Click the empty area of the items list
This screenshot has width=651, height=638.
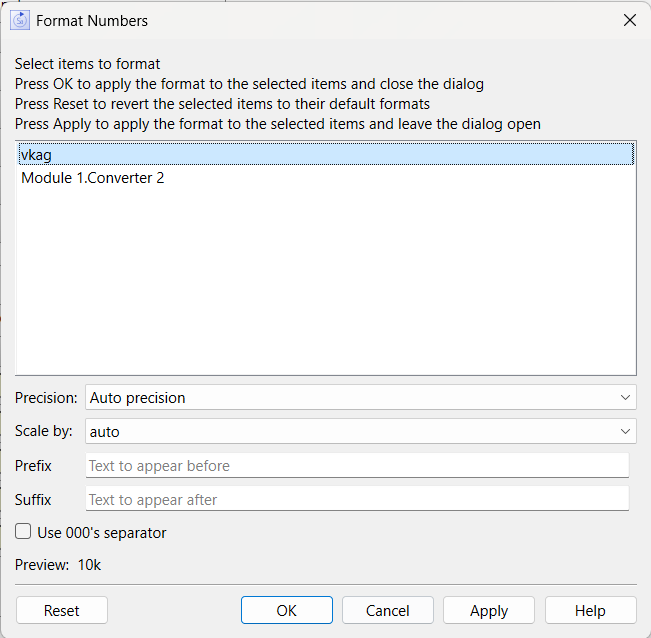[x=326, y=282]
